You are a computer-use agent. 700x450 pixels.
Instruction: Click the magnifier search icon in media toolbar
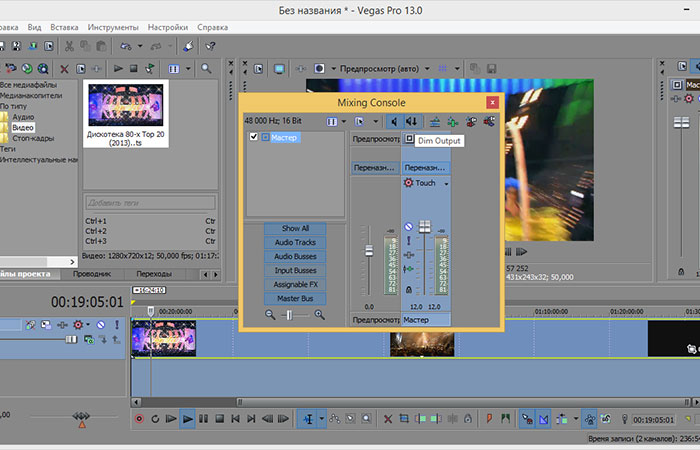[206, 68]
